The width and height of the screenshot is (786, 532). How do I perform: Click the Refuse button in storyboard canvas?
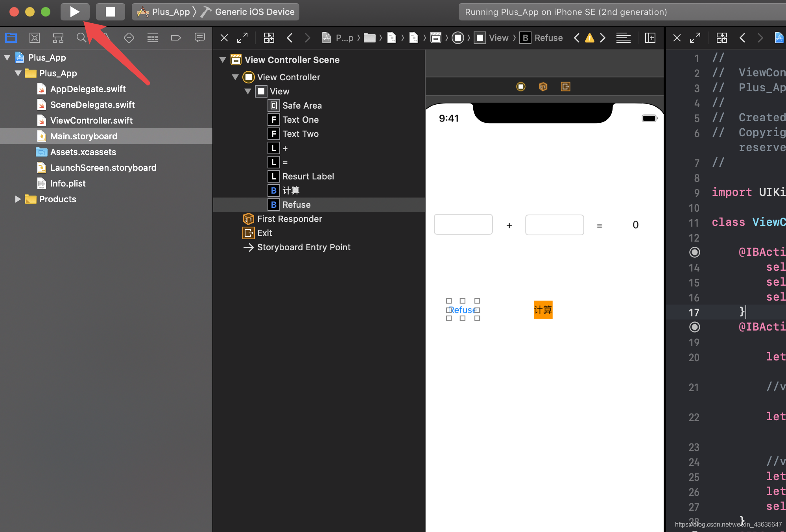[463, 309]
